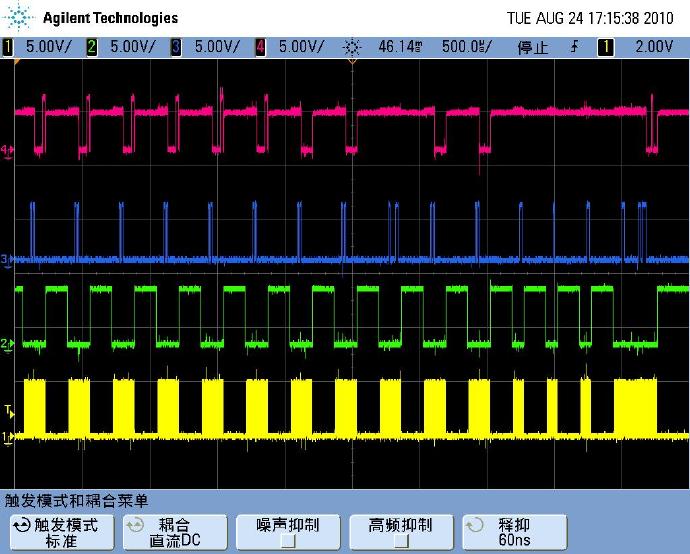This screenshot has height=554, width=690.
Task: Toggle the 高频抑制 checkbox
Action: tap(401, 540)
